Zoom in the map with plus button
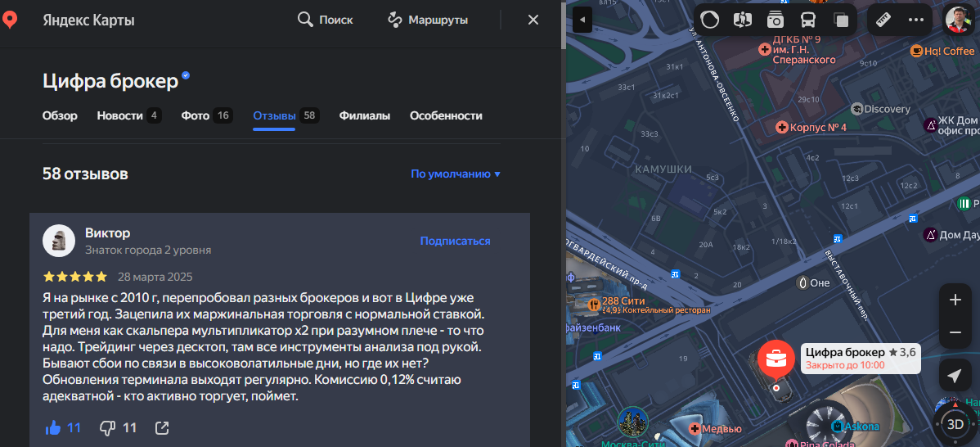This screenshot has width=980, height=447. pos(955,300)
